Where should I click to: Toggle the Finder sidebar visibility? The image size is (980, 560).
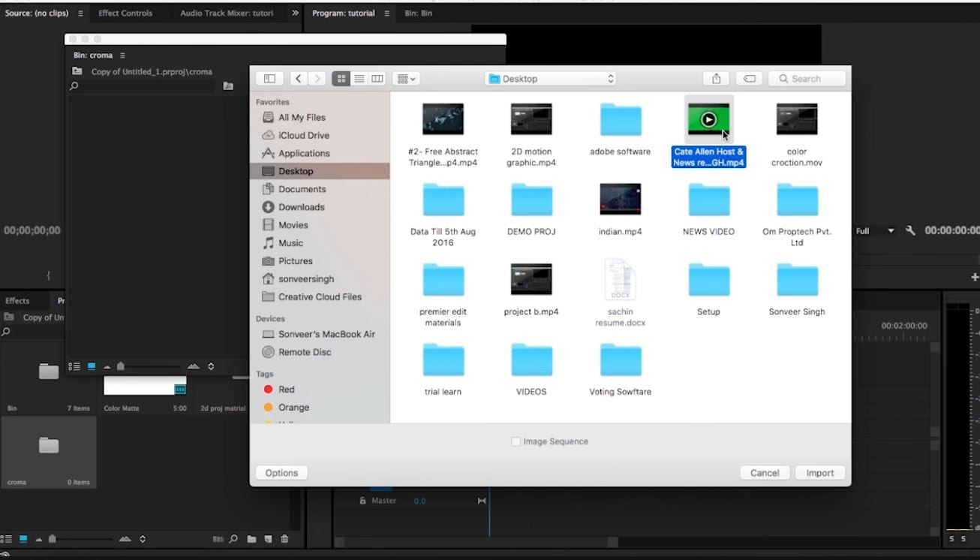click(x=269, y=78)
